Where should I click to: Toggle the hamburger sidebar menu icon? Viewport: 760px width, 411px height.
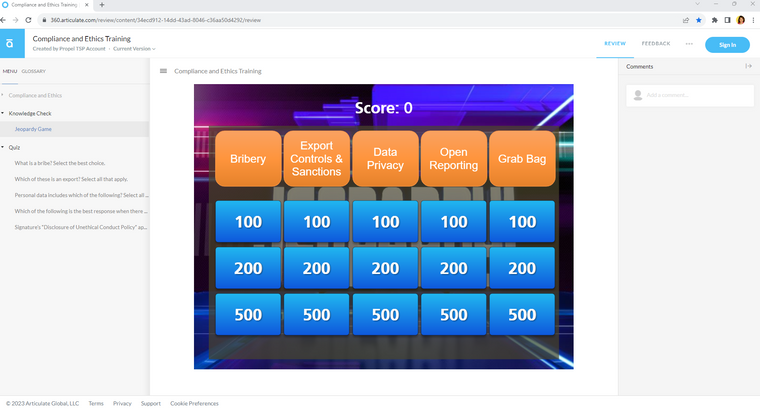pos(163,71)
